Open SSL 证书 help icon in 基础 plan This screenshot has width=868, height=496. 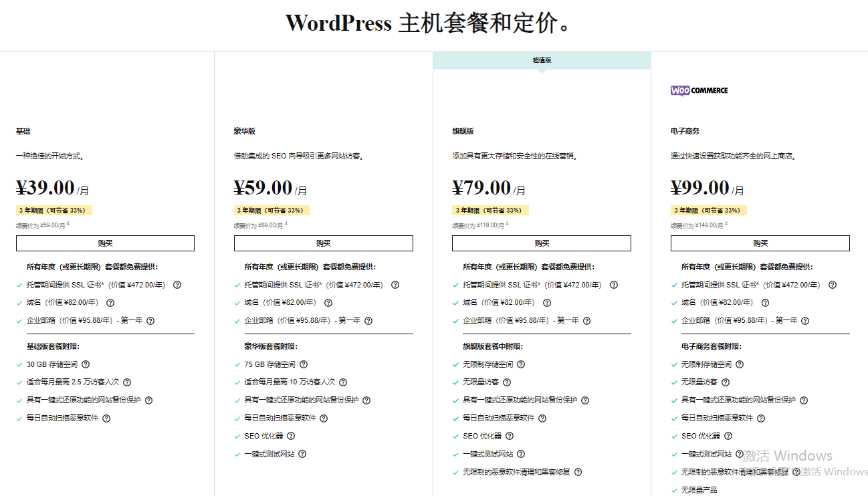tap(177, 285)
